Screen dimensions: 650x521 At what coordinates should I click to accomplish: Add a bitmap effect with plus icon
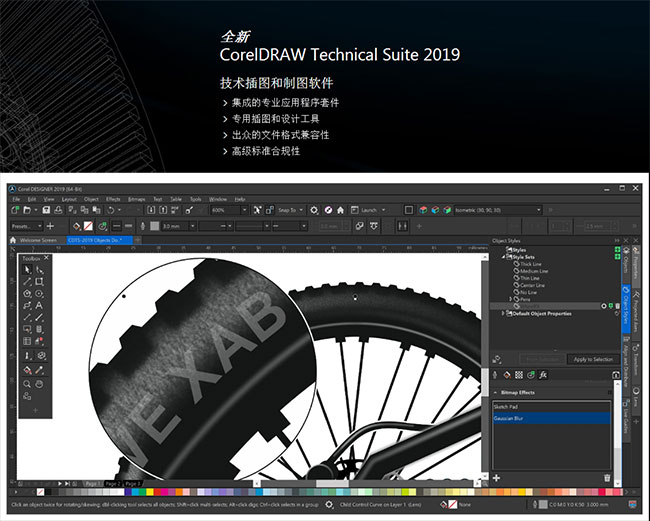click(496, 478)
